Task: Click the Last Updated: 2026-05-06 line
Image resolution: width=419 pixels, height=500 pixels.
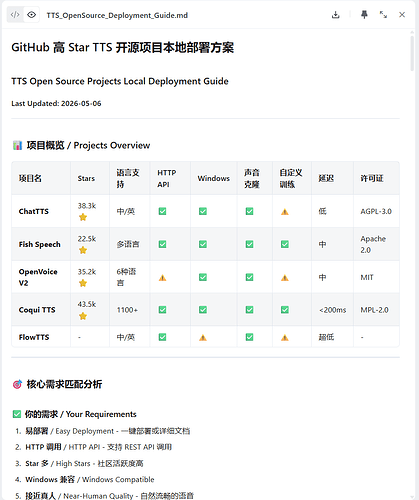Action: tap(56, 104)
